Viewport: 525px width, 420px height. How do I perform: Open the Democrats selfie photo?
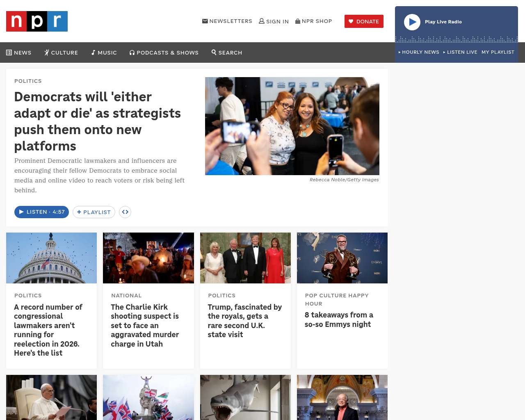click(292, 126)
